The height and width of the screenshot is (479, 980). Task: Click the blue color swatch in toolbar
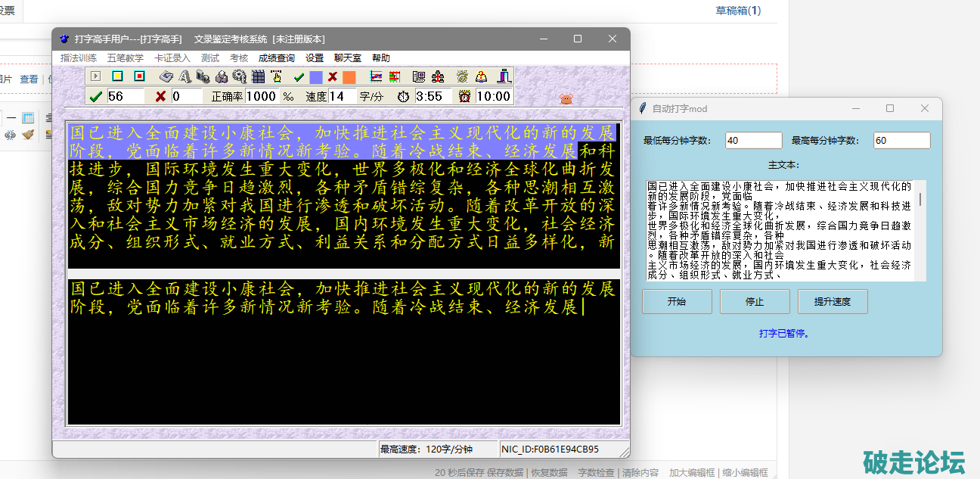pos(316,77)
